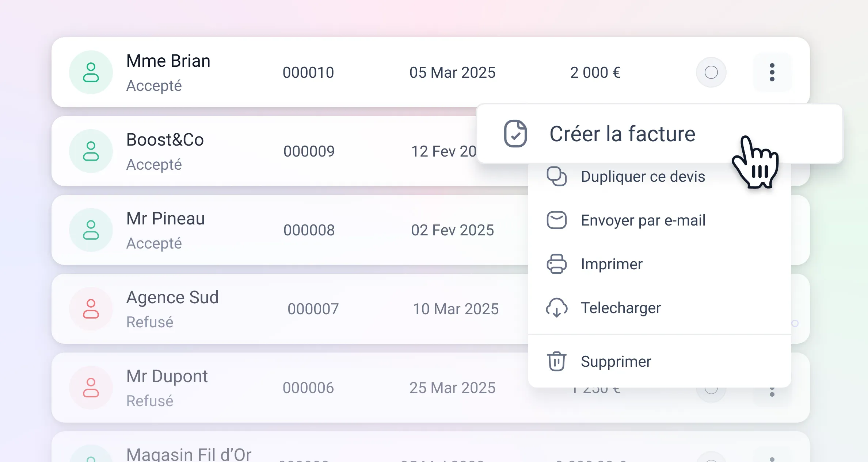Screen dimensions: 868x462
Task: Click the printer icon for Imprimer
Action: (x=556, y=264)
